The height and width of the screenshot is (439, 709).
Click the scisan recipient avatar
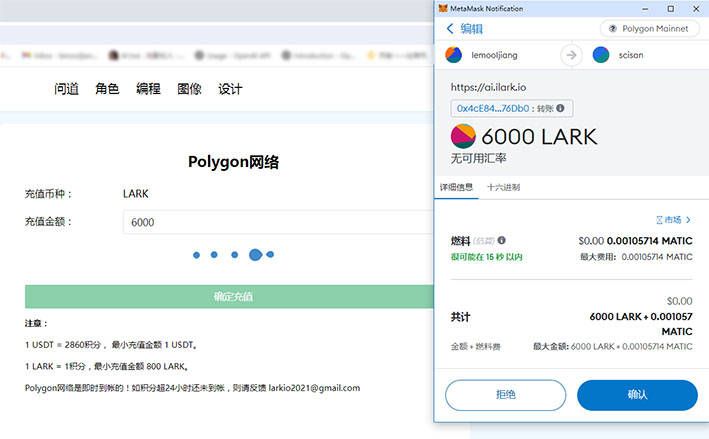pos(601,55)
